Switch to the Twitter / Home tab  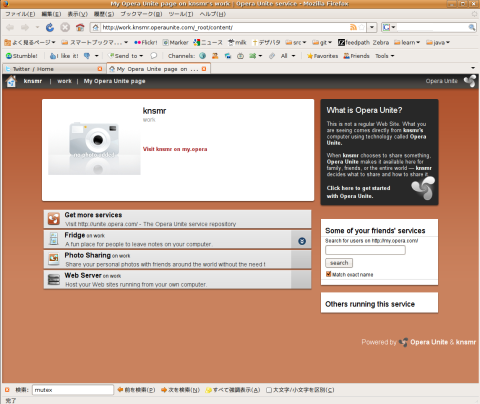(x=54, y=69)
